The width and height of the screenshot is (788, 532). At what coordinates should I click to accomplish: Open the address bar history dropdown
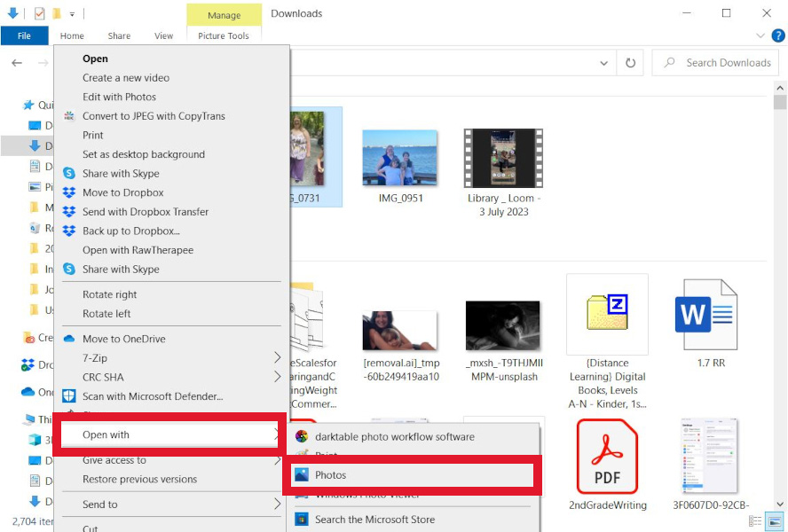pyautogui.click(x=604, y=63)
